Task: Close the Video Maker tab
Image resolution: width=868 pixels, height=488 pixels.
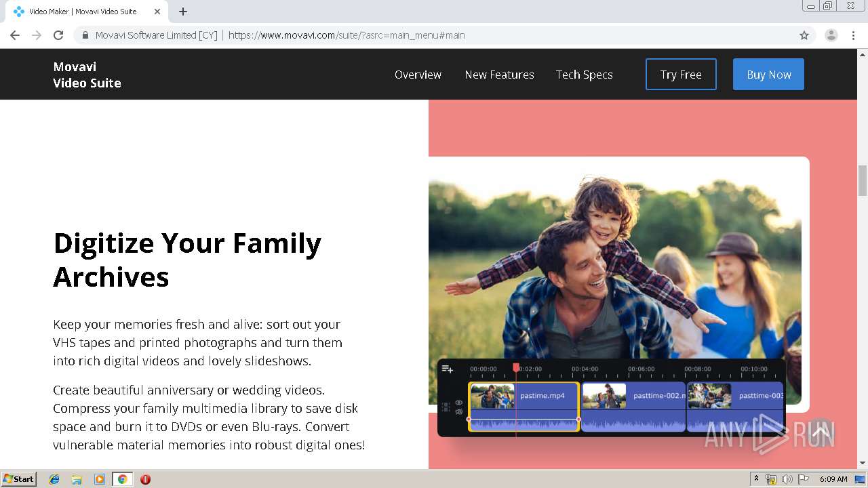Action: [157, 12]
